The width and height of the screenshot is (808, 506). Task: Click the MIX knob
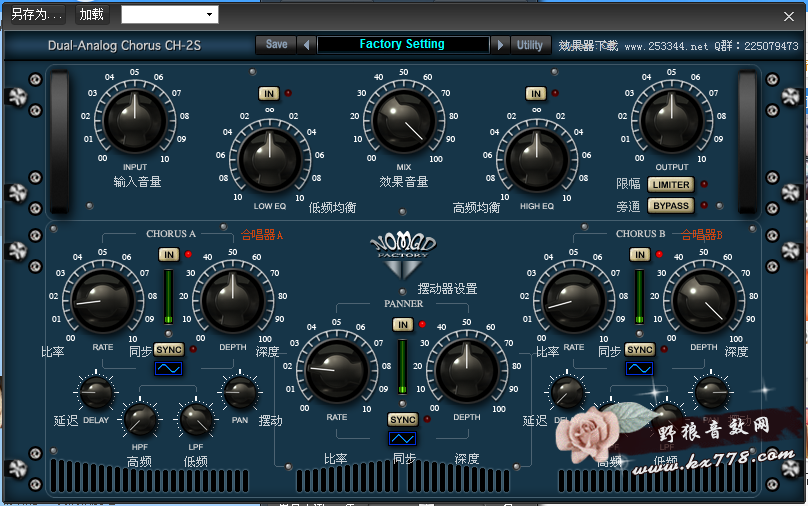[x=403, y=121]
